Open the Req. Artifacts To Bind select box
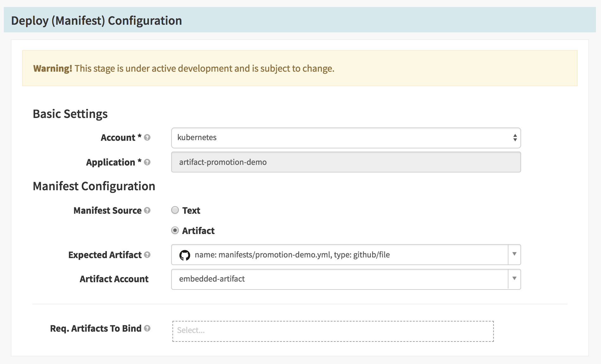The width and height of the screenshot is (601, 364). pos(333,331)
